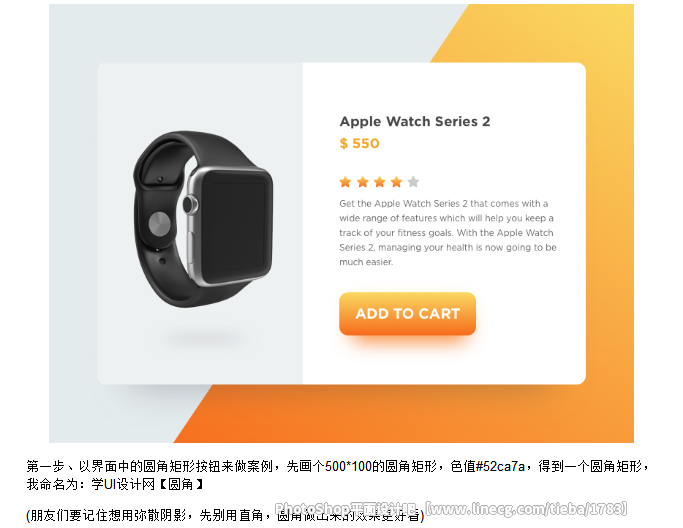
Task: Click the shadow beneath the watch
Action: pos(203,338)
